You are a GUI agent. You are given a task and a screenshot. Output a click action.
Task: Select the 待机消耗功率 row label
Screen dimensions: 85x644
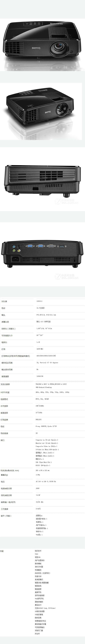coord(6,495)
